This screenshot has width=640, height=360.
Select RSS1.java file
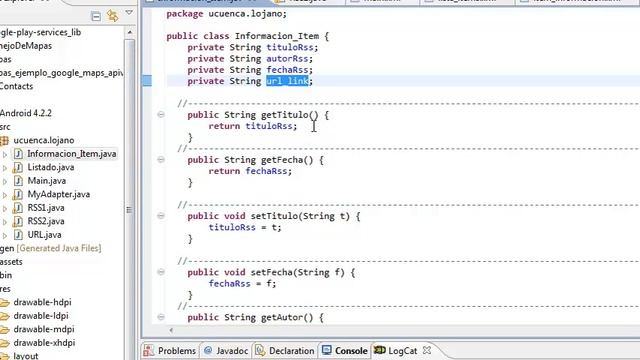pos(46,208)
